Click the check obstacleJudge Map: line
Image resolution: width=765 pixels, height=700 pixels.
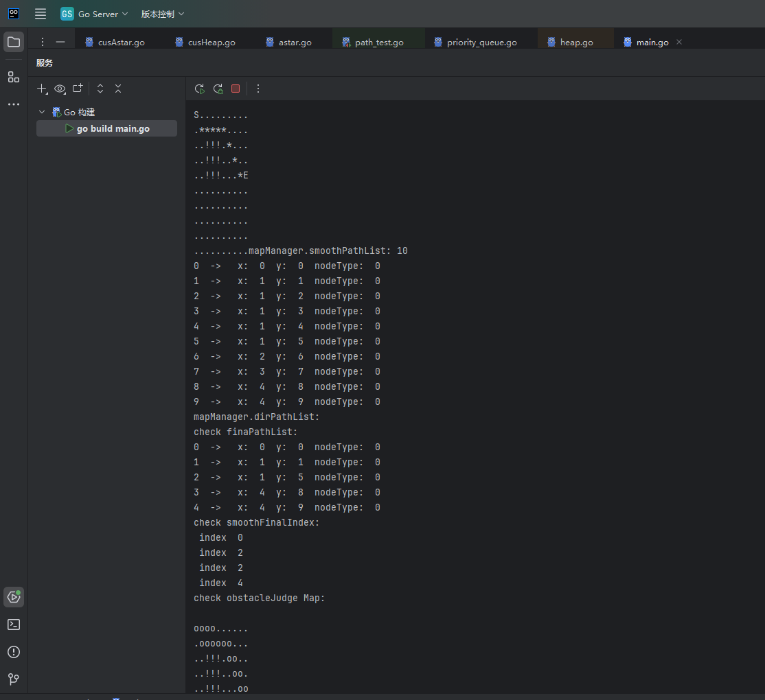click(x=259, y=598)
